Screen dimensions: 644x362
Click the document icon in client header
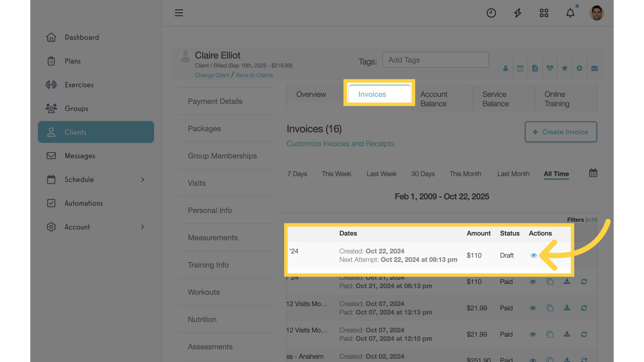tap(535, 68)
